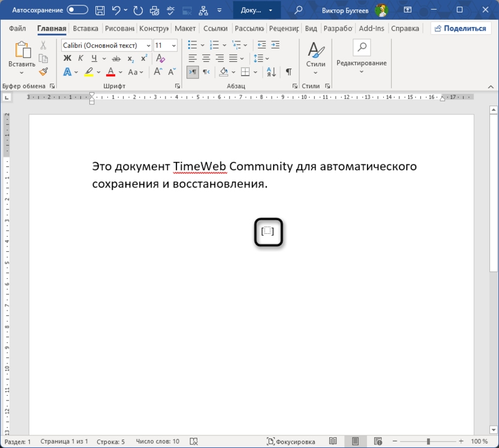Screen dimensions: 499x448
Task: Click the vertical scrollbar down arrow
Action: pos(493,429)
